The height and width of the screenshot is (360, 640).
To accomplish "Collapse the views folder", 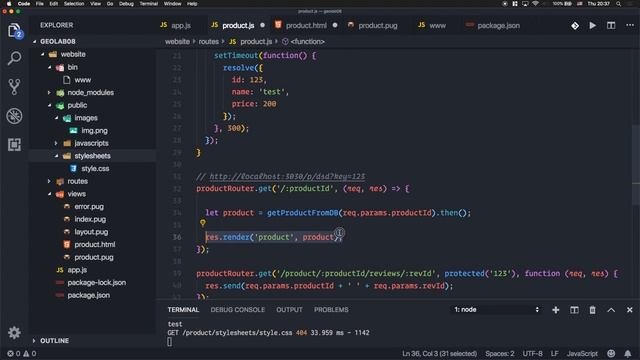I will pos(50,194).
